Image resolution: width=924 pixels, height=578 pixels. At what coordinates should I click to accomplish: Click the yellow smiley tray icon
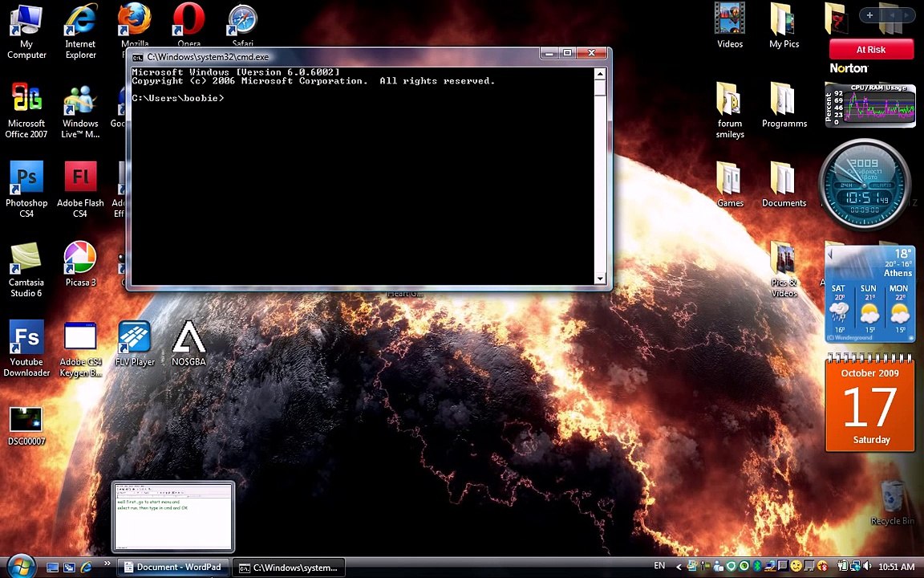coord(796,566)
